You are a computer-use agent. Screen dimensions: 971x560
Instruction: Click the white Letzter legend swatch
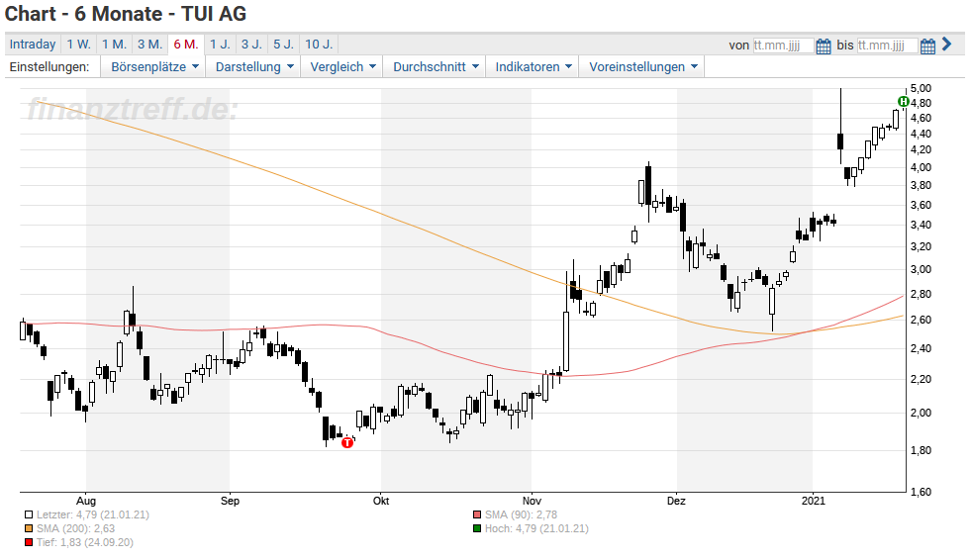tap(29, 514)
